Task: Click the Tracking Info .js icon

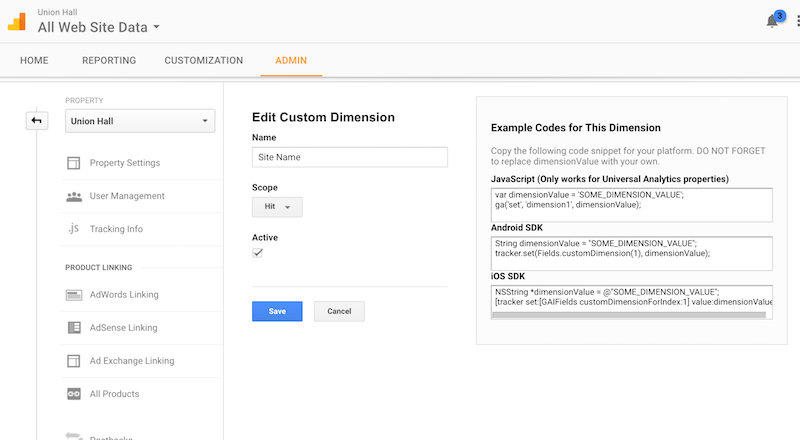Action: [73, 229]
